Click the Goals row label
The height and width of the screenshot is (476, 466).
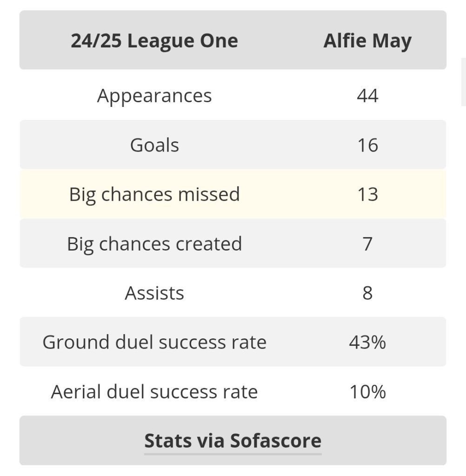point(154,145)
